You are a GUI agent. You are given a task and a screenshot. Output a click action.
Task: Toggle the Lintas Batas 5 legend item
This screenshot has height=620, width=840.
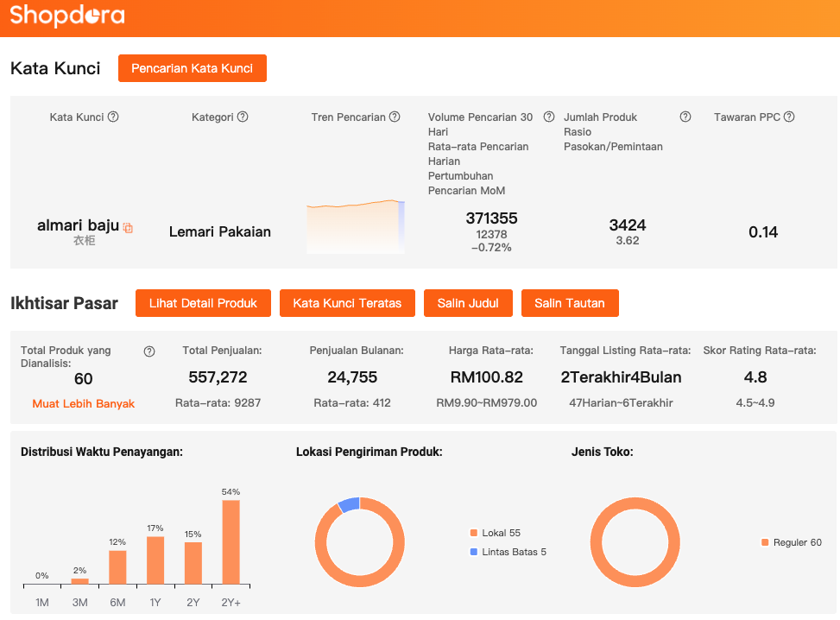(508, 552)
